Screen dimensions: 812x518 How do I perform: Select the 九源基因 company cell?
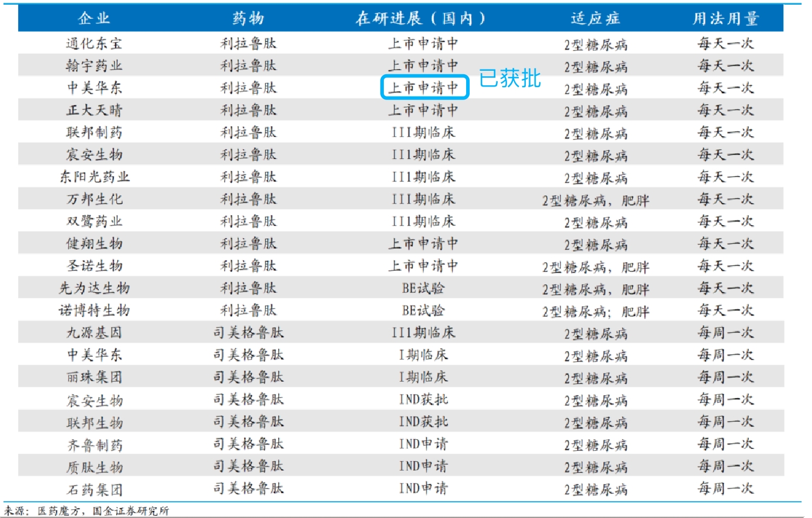pos(94,333)
